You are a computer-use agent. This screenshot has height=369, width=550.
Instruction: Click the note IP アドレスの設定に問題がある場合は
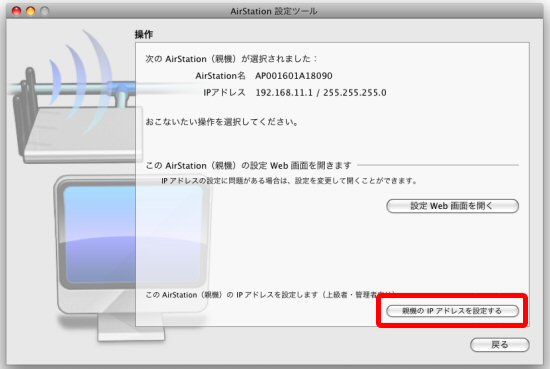(289, 181)
